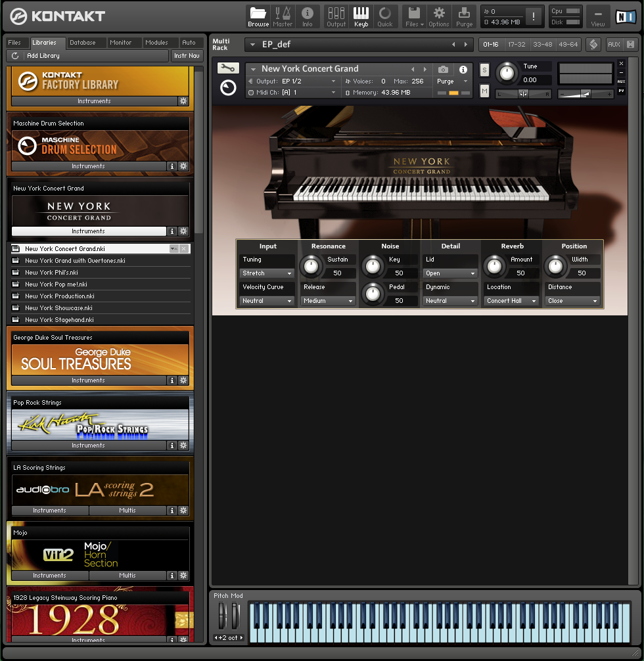
Task: Click the refresh libraries icon
Action: pos(15,56)
